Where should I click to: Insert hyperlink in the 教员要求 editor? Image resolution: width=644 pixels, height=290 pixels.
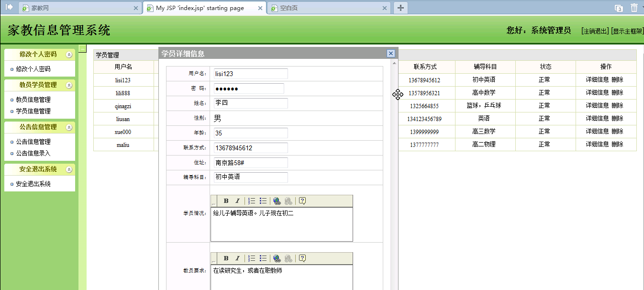pos(277,258)
